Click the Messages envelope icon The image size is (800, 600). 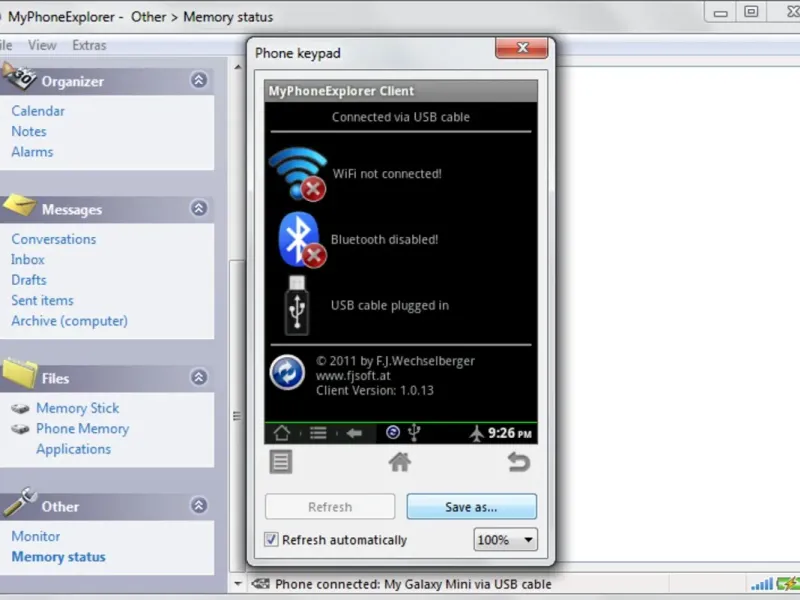20,206
